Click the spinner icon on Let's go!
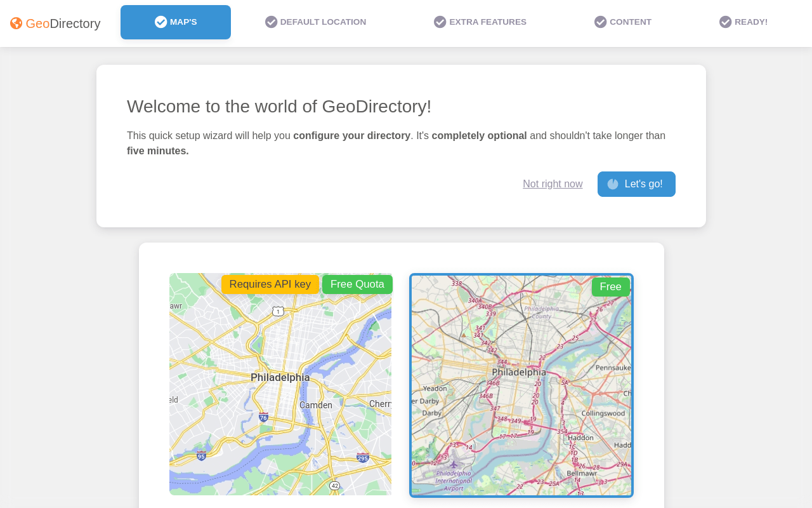This screenshot has width=812, height=508. tap(613, 184)
